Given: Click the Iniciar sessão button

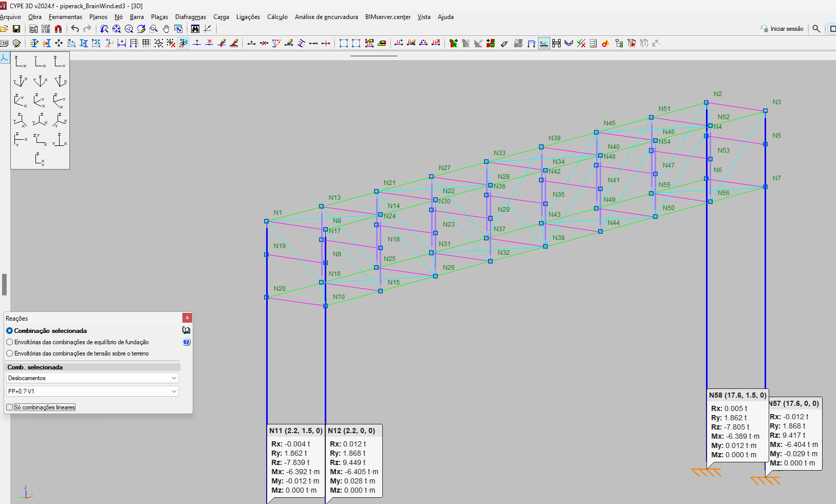Looking at the screenshot, I should [x=782, y=29].
